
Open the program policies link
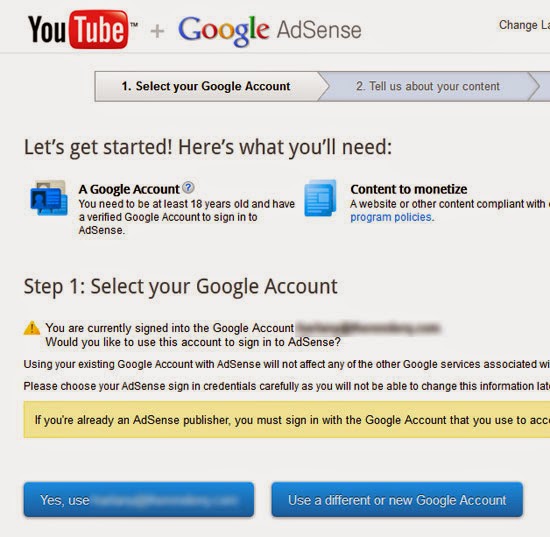(392, 217)
